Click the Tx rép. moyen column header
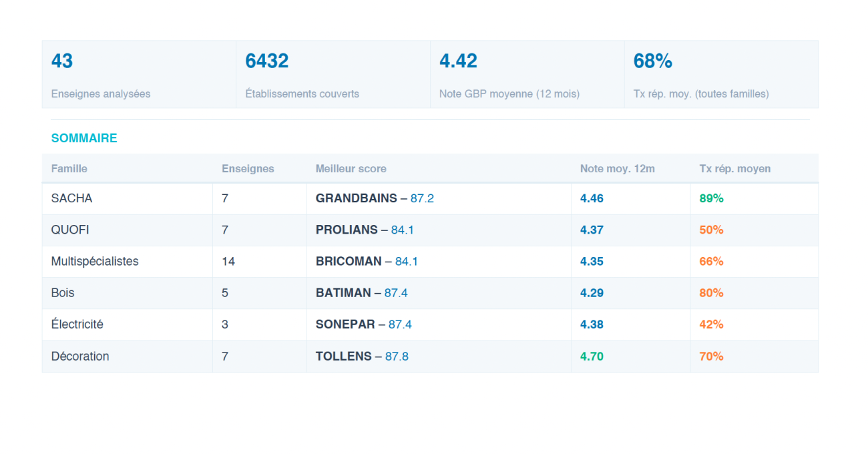The height and width of the screenshot is (454, 868). [735, 169]
